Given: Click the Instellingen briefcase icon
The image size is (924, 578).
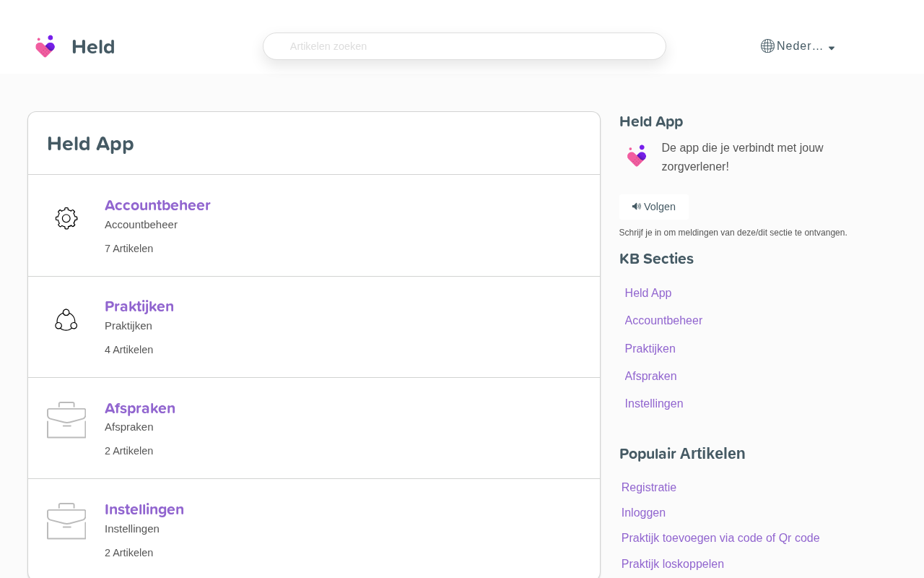Looking at the screenshot, I should pyautogui.click(x=66, y=522).
